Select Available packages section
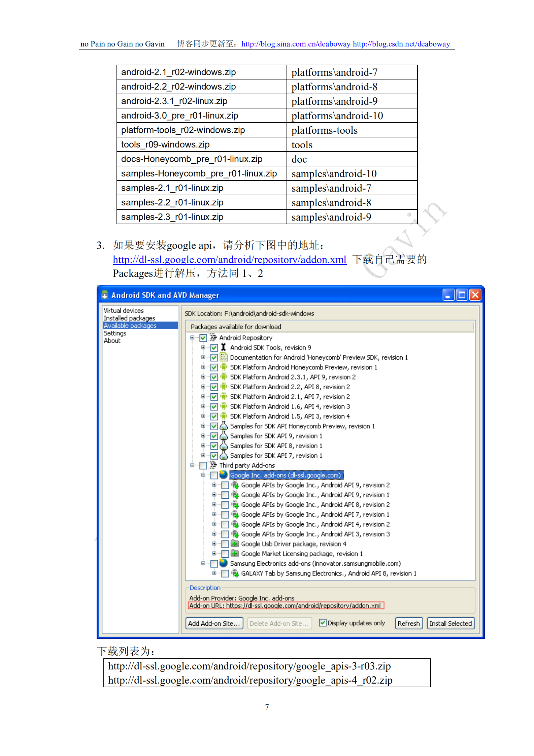This screenshot has width=534, height=756. pos(140,325)
